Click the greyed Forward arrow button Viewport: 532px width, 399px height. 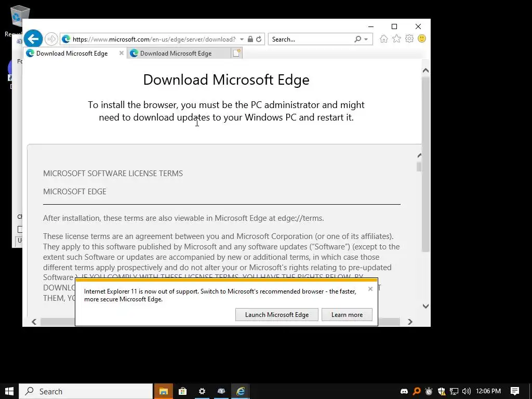click(x=51, y=39)
